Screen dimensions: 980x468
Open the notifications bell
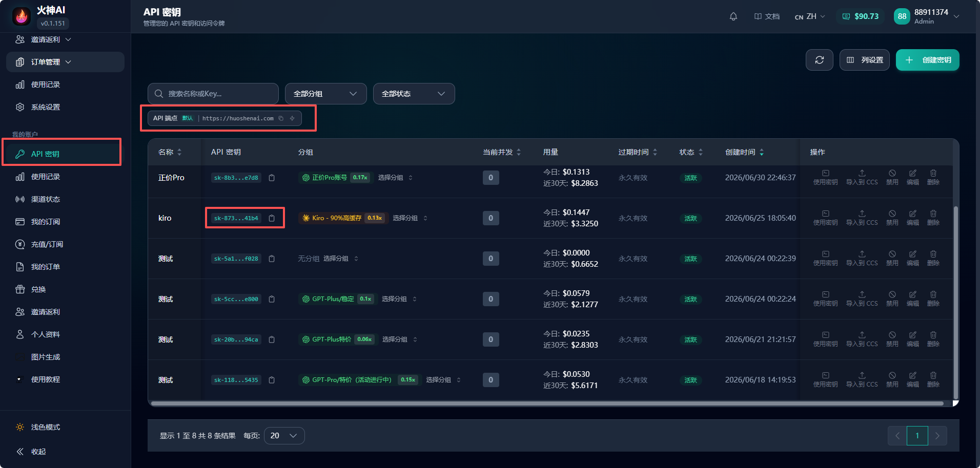coord(733,16)
